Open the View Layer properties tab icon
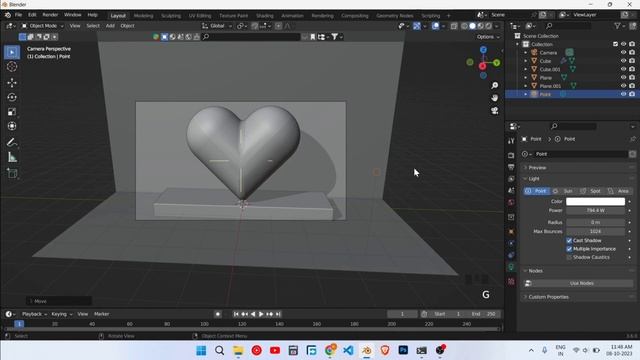Screen dimensions: 640x360 pos(511,179)
